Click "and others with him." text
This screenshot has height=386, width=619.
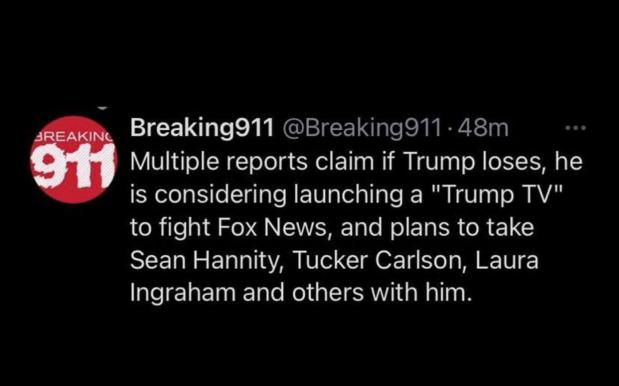[357, 293]
